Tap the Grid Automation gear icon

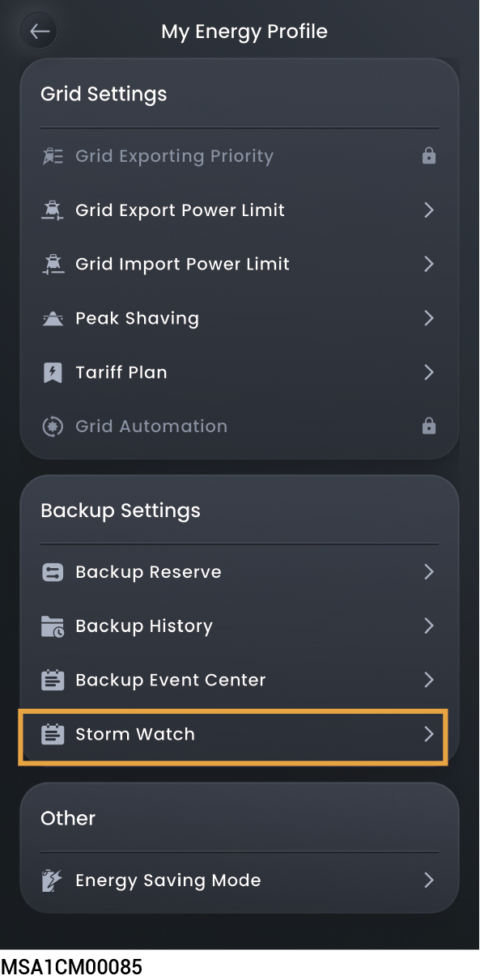(53, 426)
